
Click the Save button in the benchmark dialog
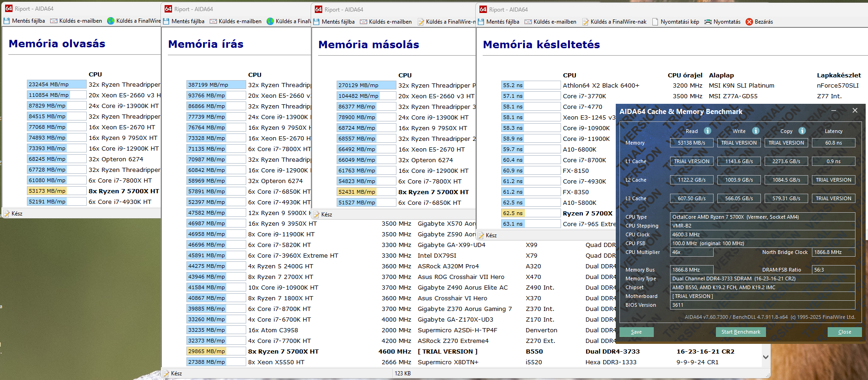pyautogui.click(x=637, y=332)
